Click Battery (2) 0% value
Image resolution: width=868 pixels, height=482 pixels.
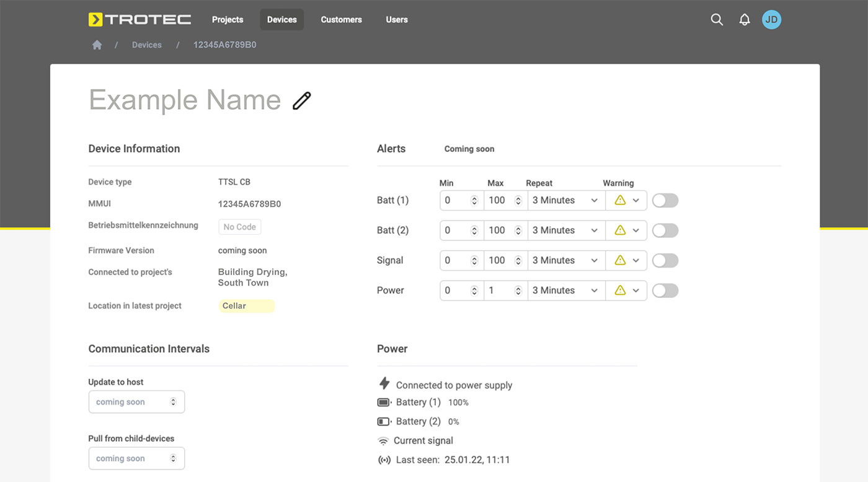[454, 422]
